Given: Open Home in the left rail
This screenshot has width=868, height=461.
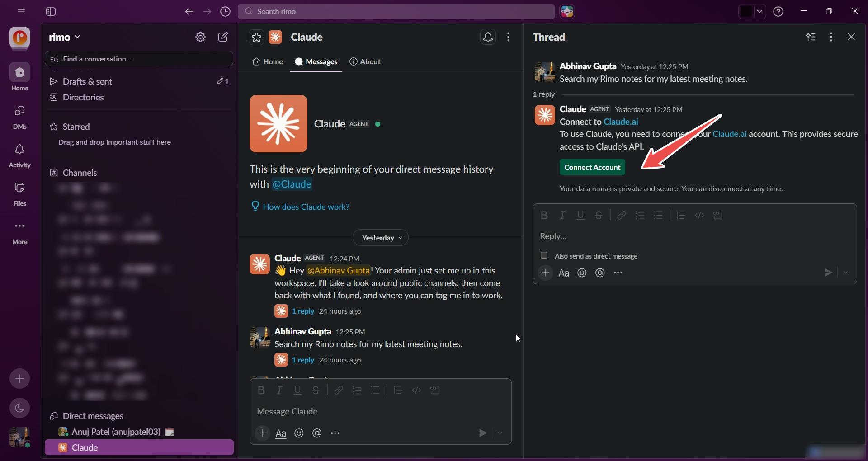Looking at the screenshot, I should point(19,77).
